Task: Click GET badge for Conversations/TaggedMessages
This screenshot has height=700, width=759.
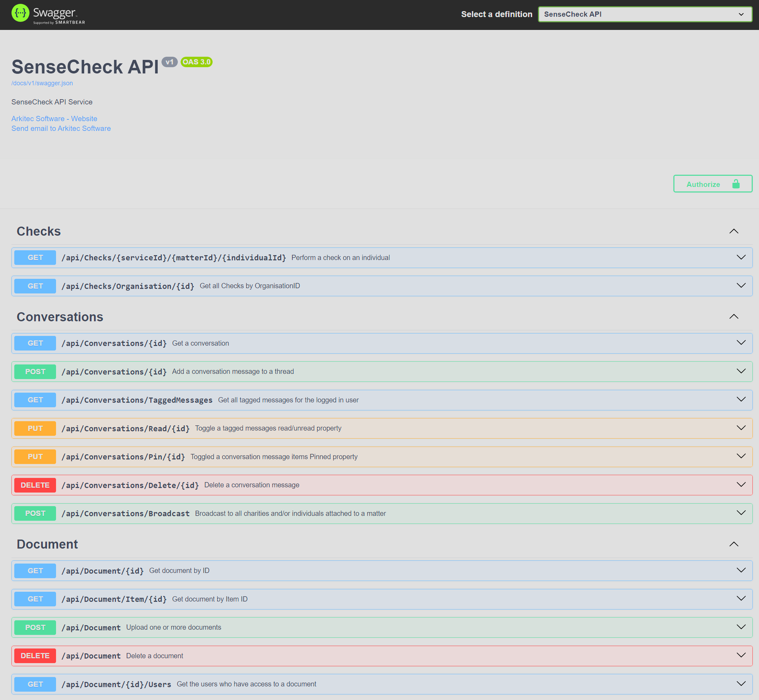Action: click(35, 400)
